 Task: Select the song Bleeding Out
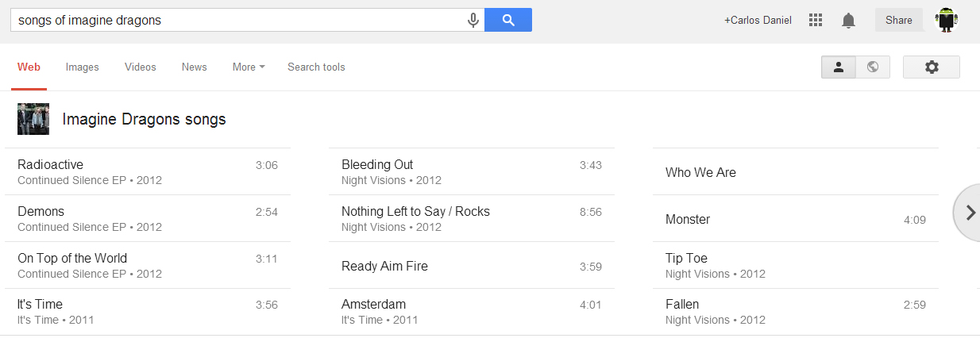point(377,165)
